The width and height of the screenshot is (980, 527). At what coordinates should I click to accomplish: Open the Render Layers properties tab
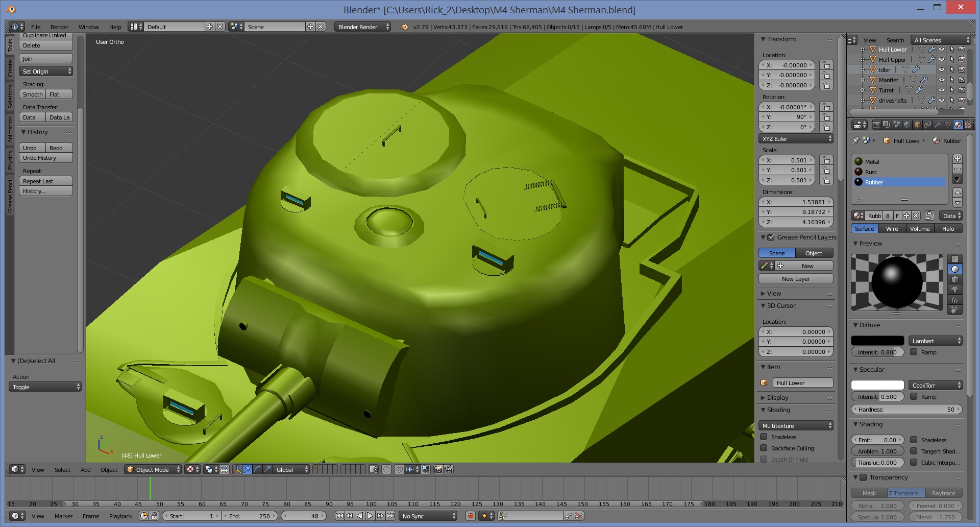(x=887, y=125)
